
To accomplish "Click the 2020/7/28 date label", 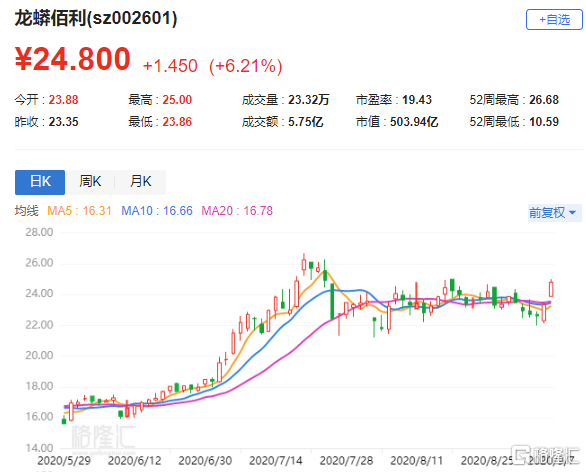I will pos(346,460).
